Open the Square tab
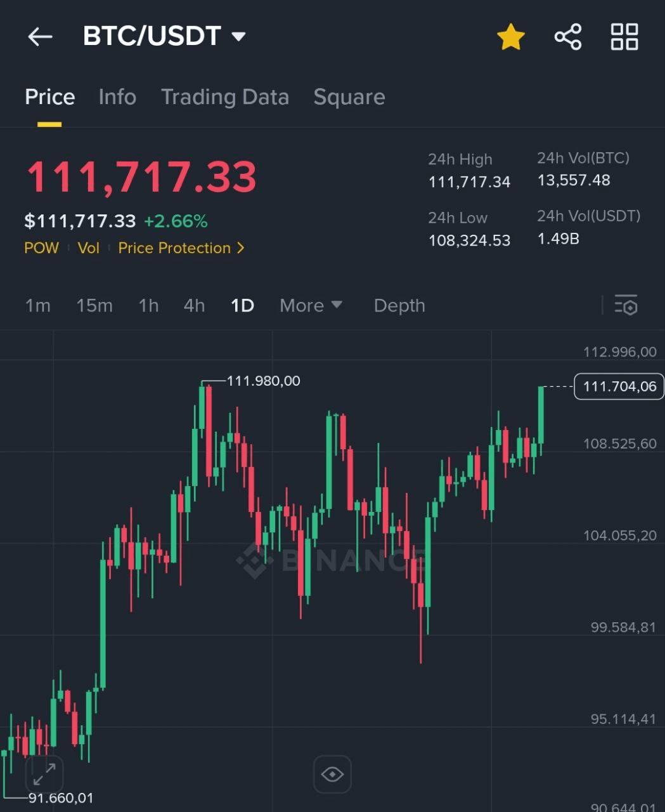 (x=349, y=97)
